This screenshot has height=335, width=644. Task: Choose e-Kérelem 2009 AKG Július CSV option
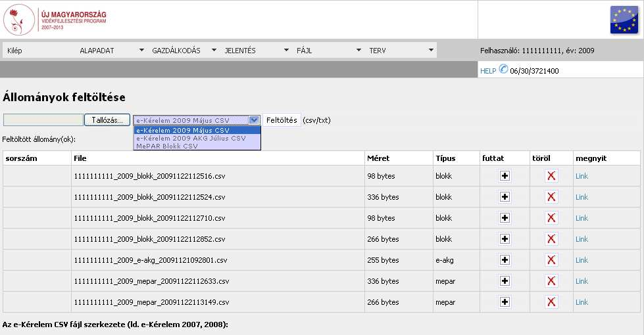(197, 138)
